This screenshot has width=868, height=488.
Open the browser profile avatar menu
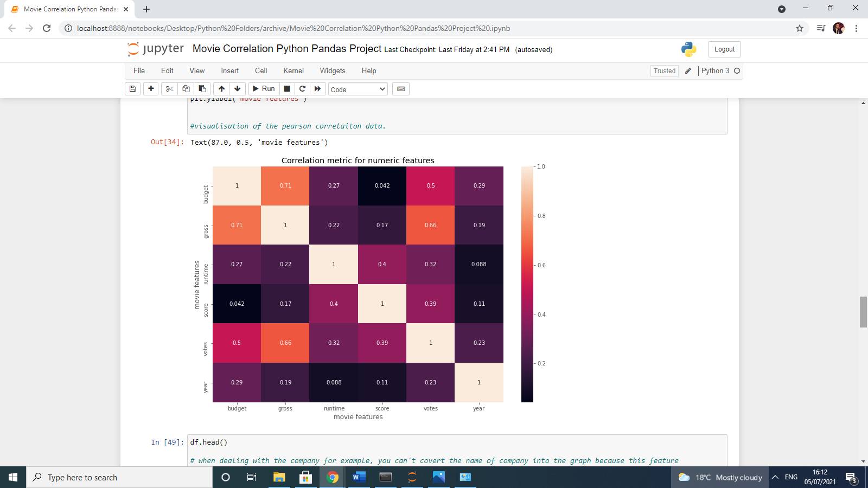click(x=839, y=28)
